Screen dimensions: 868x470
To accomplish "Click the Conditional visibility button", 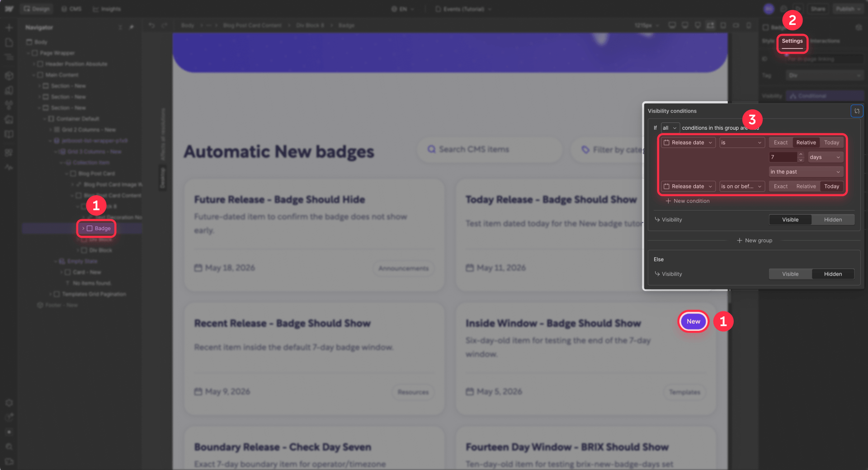I will (x=825, y=96).
